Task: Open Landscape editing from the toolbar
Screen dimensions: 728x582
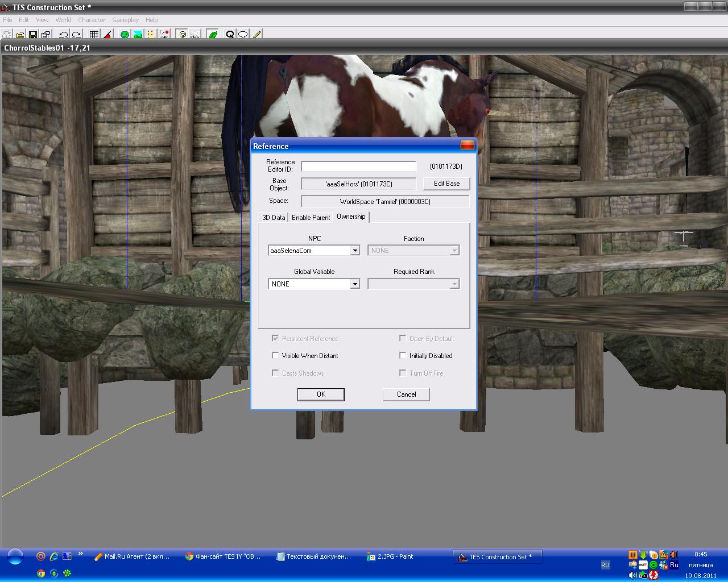Action: (138, 35)
